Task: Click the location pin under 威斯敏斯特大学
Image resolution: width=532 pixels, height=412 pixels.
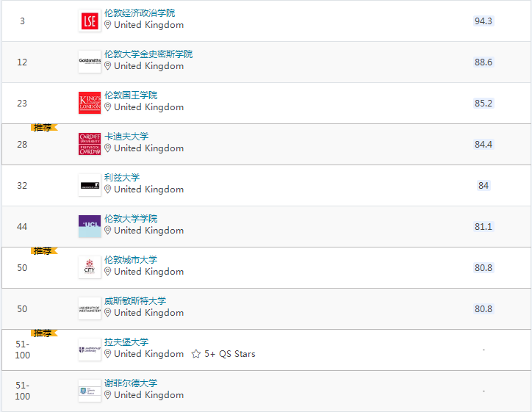Action: point(108,313)
